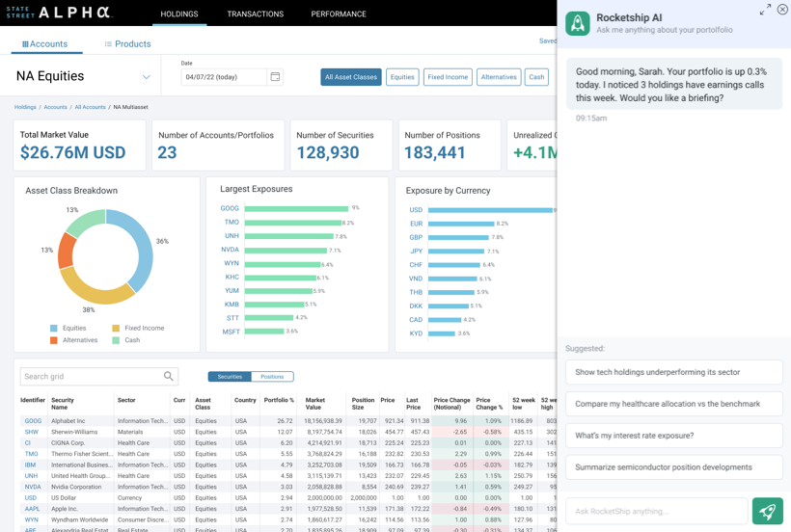Open the date picker calendar icon
Viewport: 791px width, 532px height.
(275, 77)
